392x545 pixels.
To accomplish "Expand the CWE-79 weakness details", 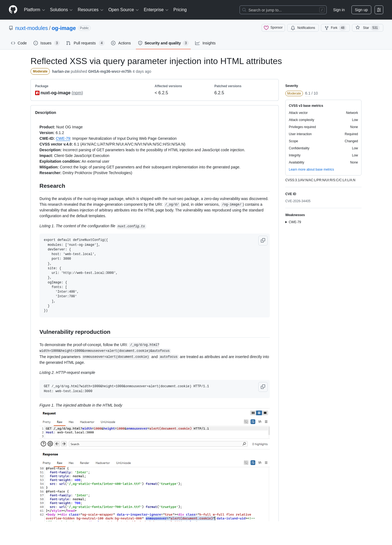I will coord(293,222).
